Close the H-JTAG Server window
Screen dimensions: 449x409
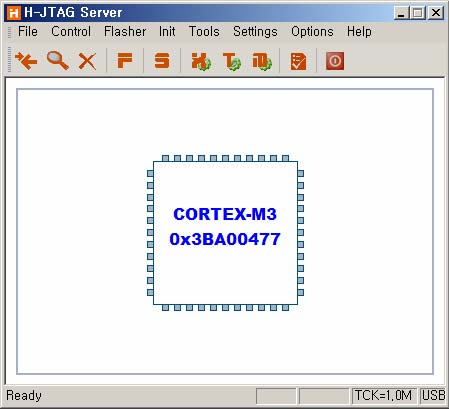click(435, 13)
